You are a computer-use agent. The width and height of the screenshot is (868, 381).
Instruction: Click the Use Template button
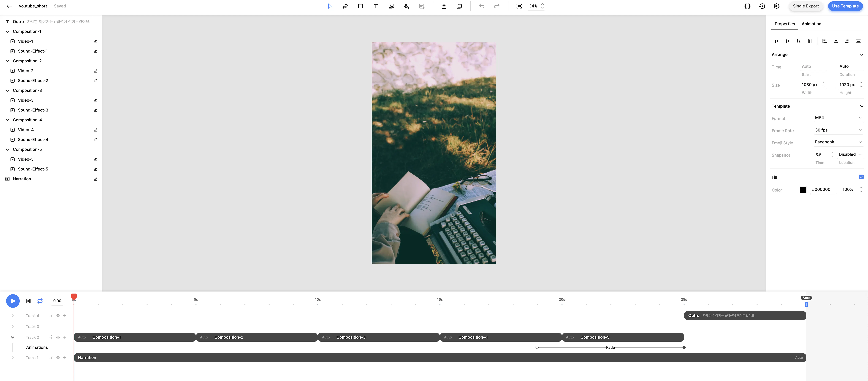845,6
